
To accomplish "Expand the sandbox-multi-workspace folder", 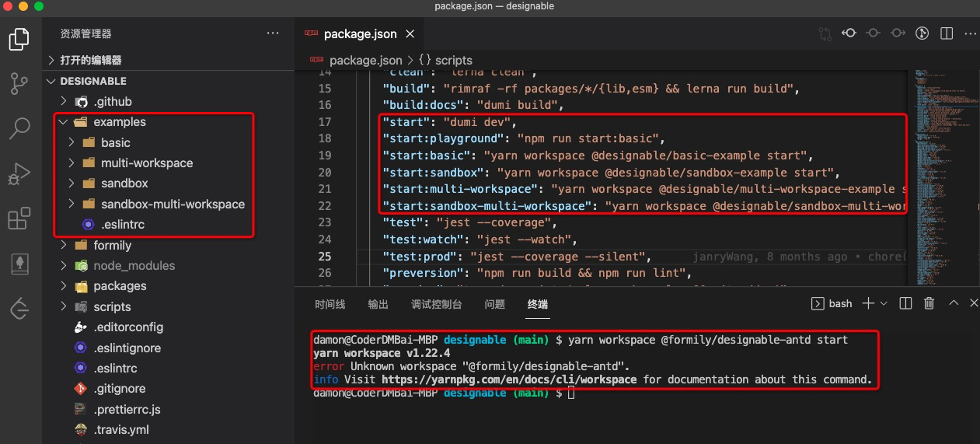I will 71,204.
